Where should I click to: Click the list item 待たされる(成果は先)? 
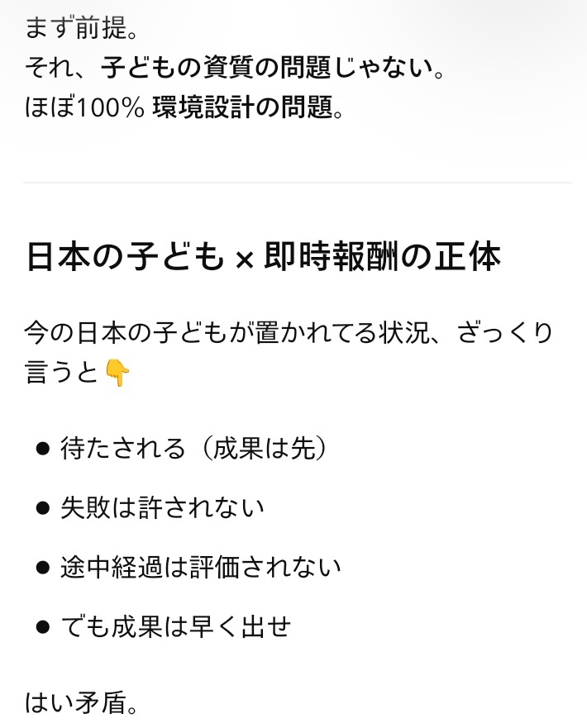click(195, 449)
